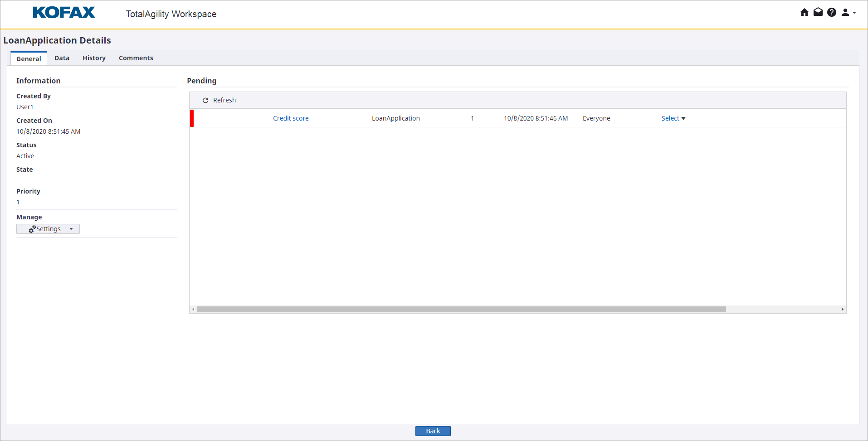Open the user profile menu icon
Viewport: 868px width, 441px height.
(x=845, y=12)
